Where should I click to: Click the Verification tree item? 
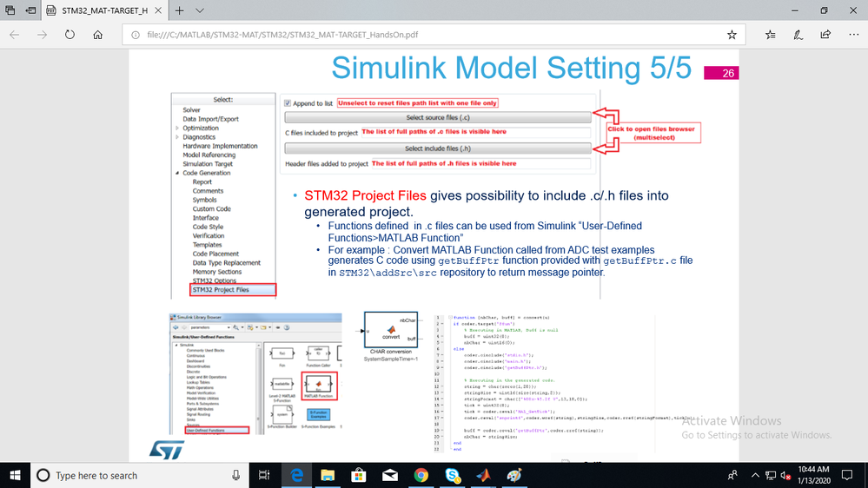[x=209, y=235]
